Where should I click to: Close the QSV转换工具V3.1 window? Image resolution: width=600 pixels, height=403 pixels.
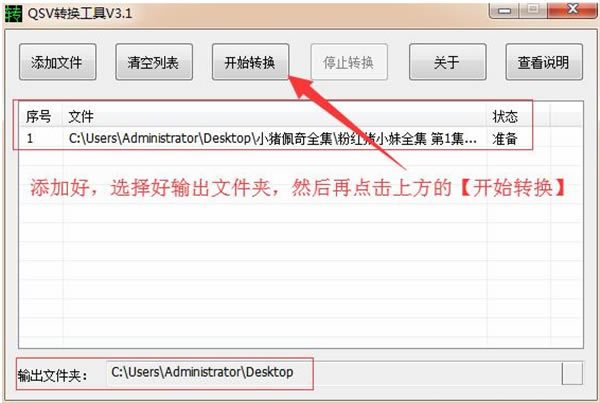click(572, 10)
